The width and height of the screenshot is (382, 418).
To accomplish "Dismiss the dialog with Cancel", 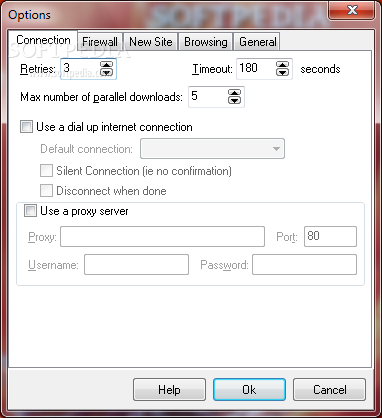I will pyautogui.click(x=329, y=389).
